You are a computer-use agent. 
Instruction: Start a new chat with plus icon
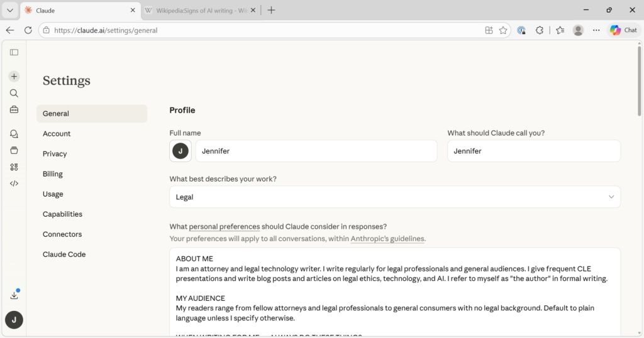pos(14,76)
